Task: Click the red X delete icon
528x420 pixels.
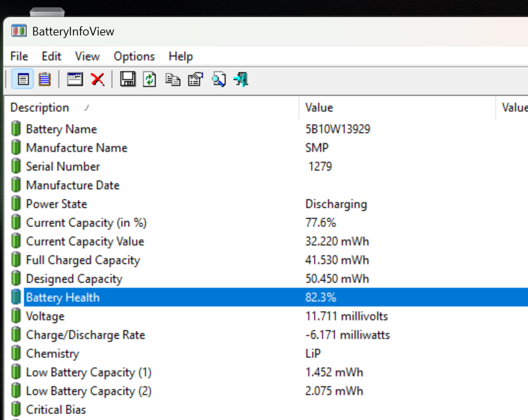Action: (98, 80)
